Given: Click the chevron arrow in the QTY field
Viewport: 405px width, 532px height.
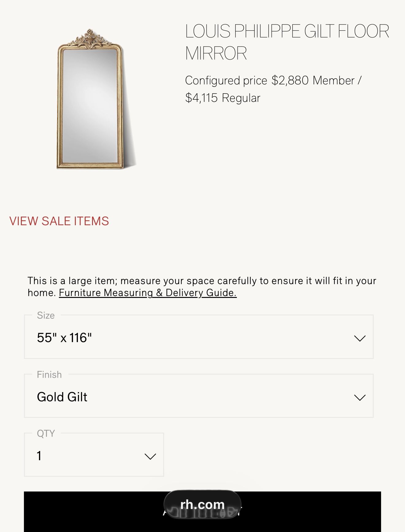Looking at the screenshot, I should (x=150, y=456).
